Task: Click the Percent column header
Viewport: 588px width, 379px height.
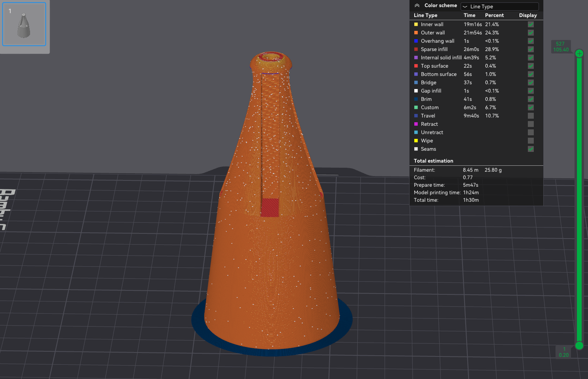Action: 494,15
